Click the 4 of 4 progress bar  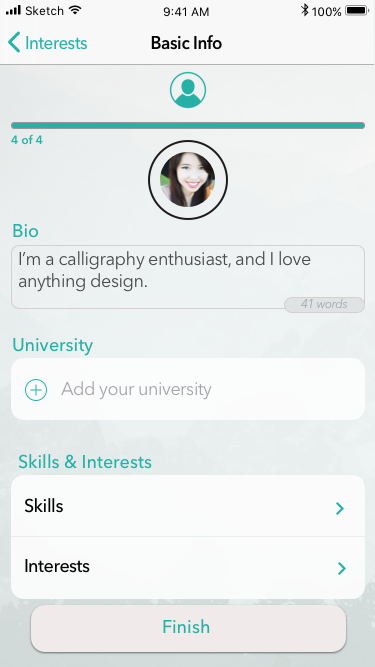tap(188, 125)
